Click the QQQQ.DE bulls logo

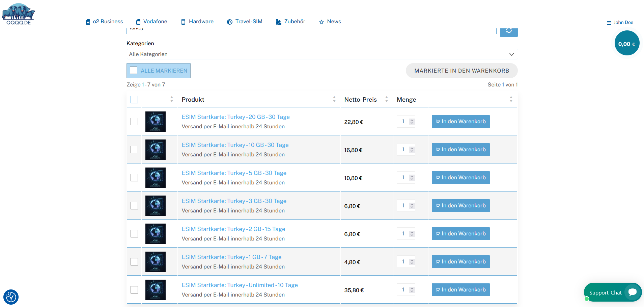(19, 14)
